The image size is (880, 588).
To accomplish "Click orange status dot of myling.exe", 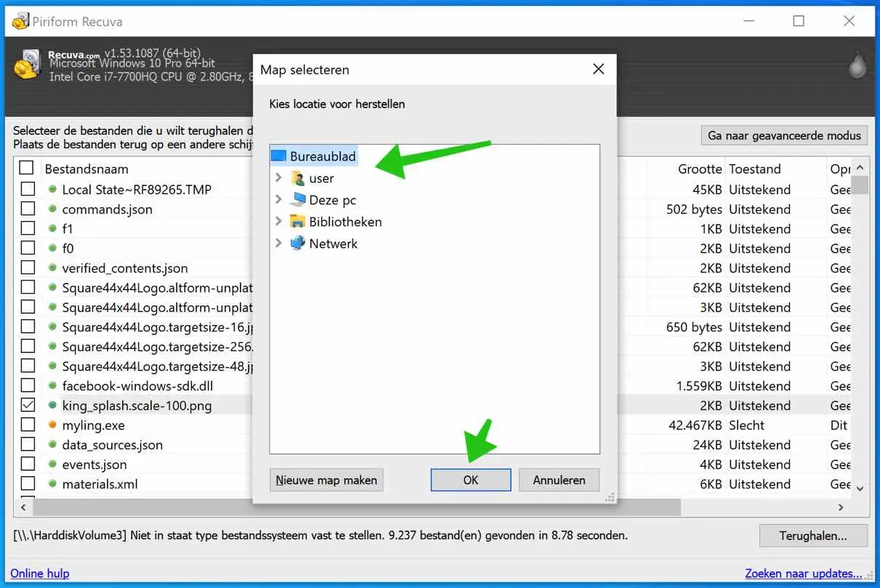I will coord(52,425).
